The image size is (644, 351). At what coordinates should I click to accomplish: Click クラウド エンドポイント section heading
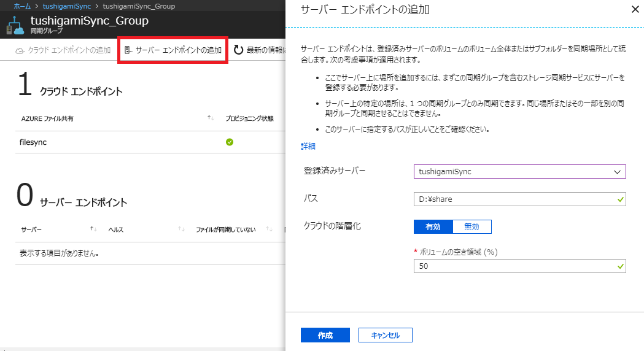click(81, 91)
